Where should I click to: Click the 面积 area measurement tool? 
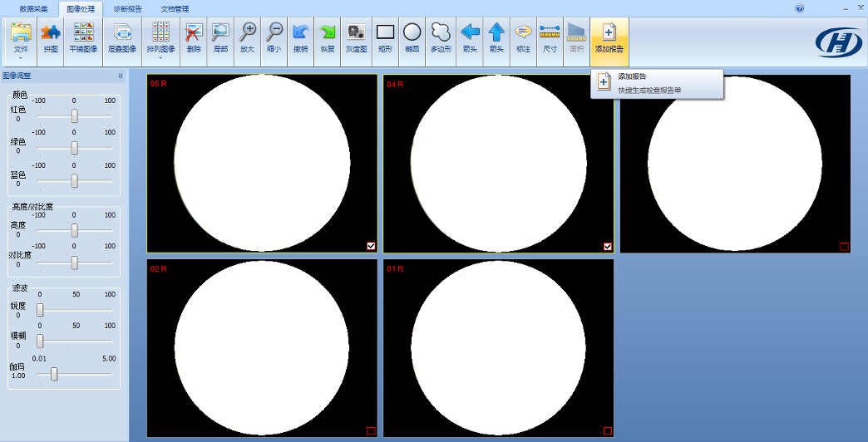[x=576, y=42]
